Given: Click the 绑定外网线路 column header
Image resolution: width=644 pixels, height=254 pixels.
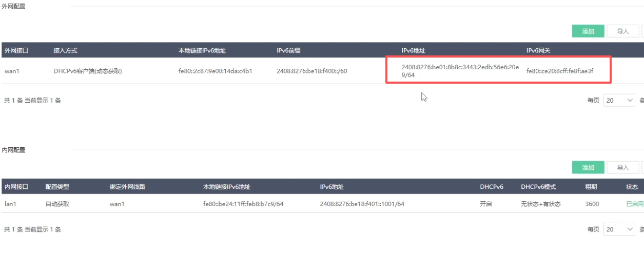Looking at the screenshot, I should click(127, 187).
